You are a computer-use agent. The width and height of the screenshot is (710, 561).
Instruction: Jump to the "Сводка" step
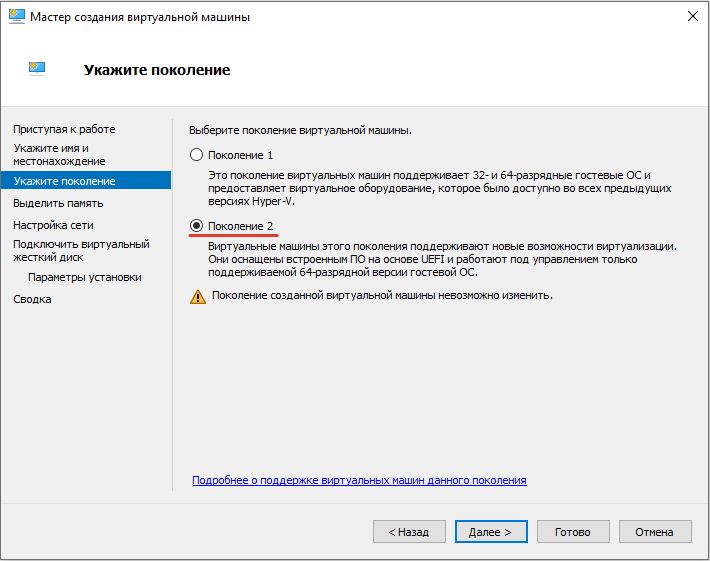(32, 299)
